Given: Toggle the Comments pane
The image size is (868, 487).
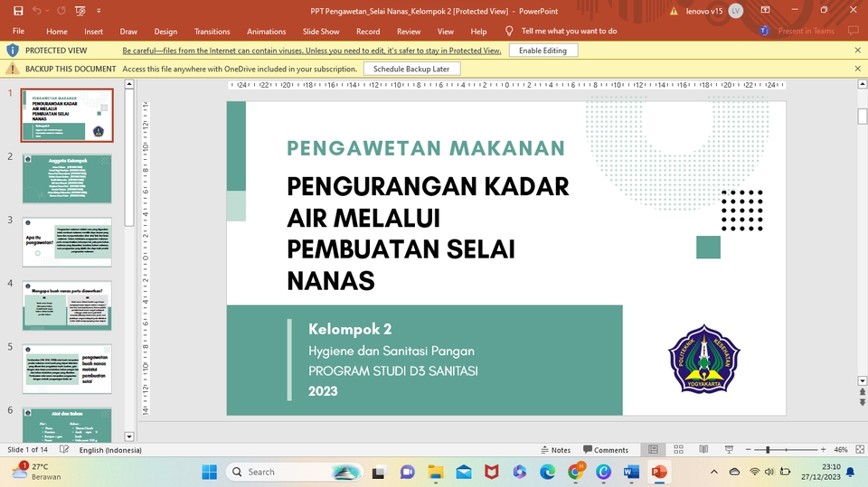Looking at the screenshot, I should coord(606,450).
